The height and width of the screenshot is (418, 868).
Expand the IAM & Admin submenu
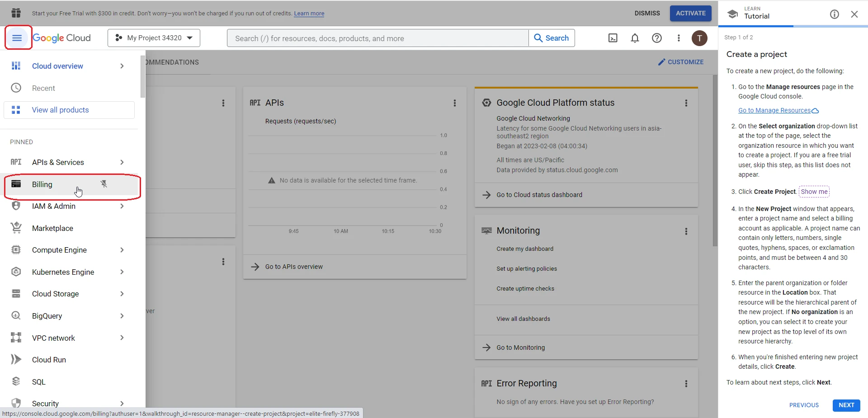pyautogui.click(x=122, y=206)
